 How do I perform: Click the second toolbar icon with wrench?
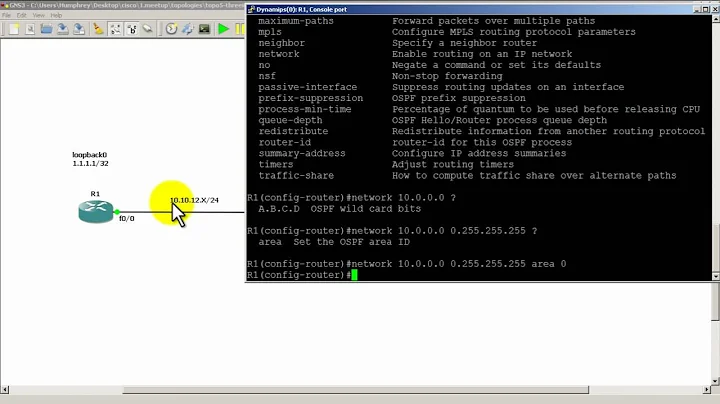[30, 29]
